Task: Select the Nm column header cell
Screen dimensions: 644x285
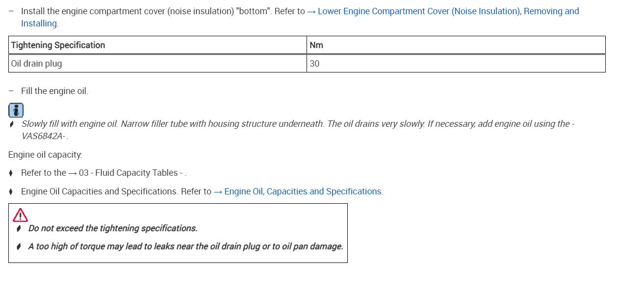Action: coord(316,45)
